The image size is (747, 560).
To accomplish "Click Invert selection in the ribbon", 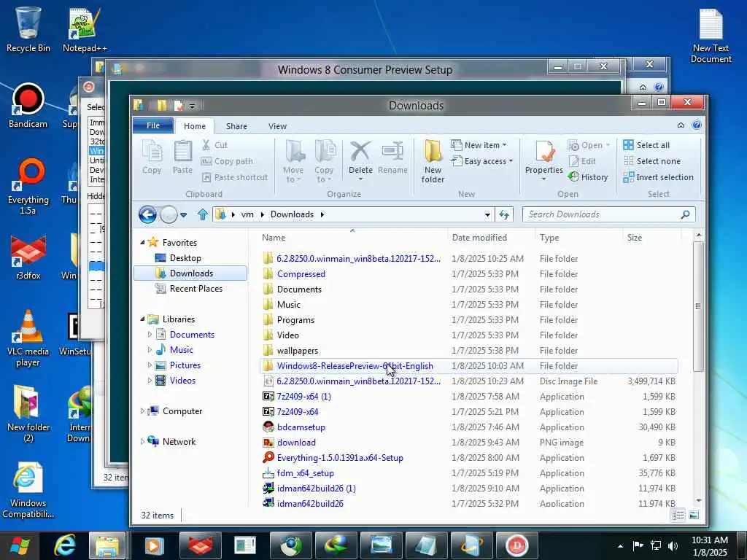I will 659,177.
